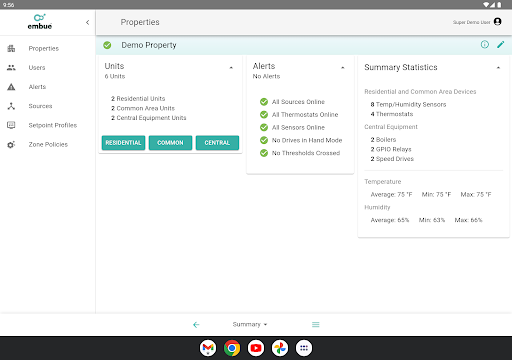Launch Chrome from the taskbar
The width and height of the screenshot is (512, 360).
point(232,348)
